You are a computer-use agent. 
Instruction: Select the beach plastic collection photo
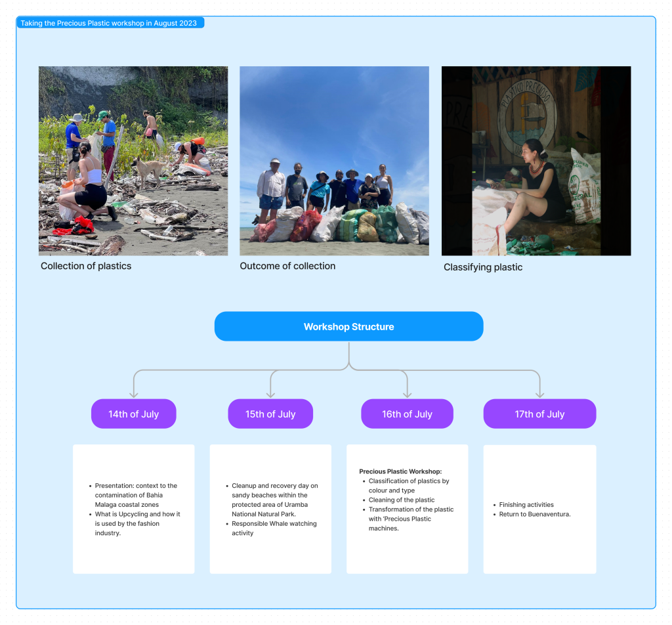coord(133,161)
